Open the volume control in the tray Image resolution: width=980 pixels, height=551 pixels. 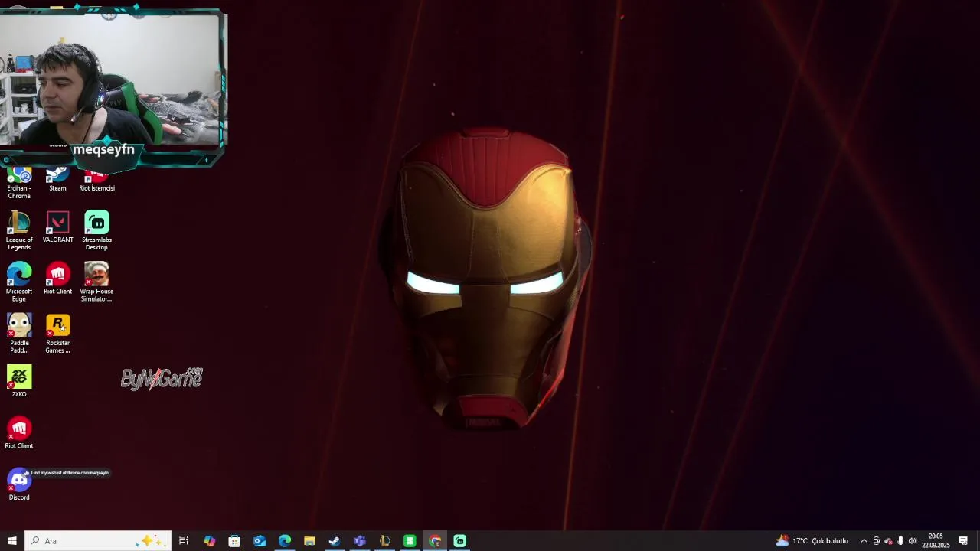(x=912, y=541)
